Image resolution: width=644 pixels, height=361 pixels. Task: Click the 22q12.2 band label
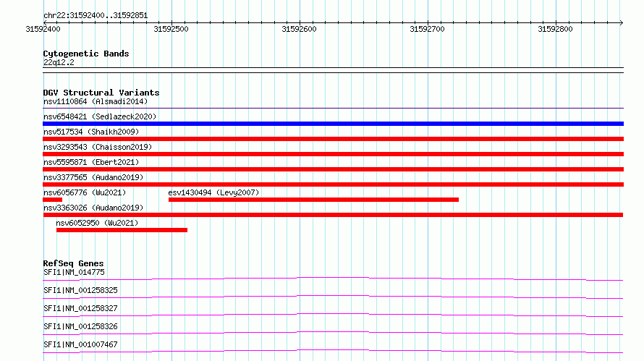(59, 62)
